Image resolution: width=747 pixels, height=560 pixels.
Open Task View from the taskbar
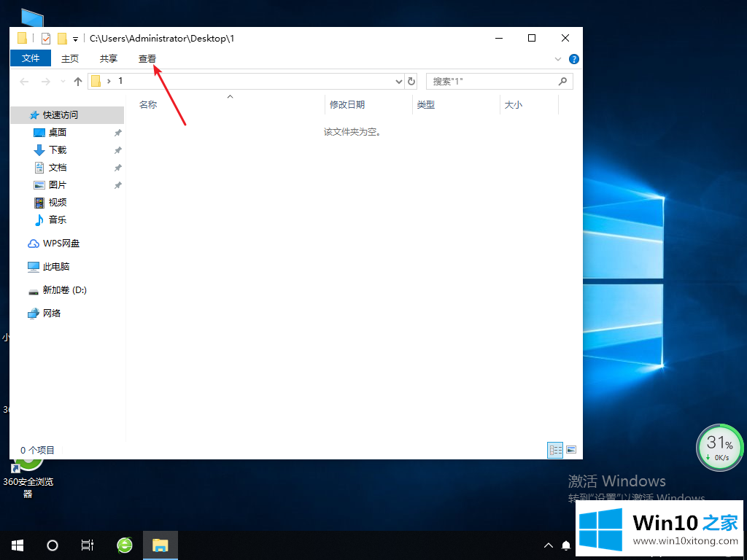point(88,545)
